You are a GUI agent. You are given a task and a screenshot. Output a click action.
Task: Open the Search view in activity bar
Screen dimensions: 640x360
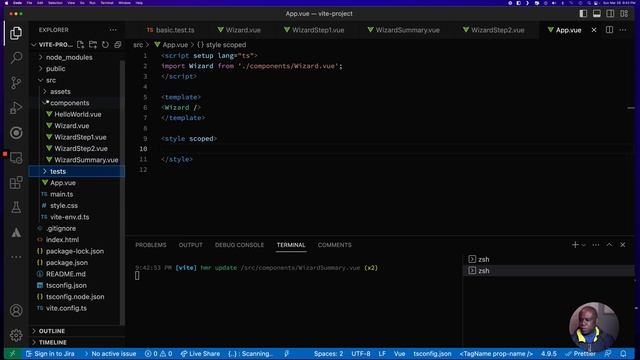tap(16, 58)
